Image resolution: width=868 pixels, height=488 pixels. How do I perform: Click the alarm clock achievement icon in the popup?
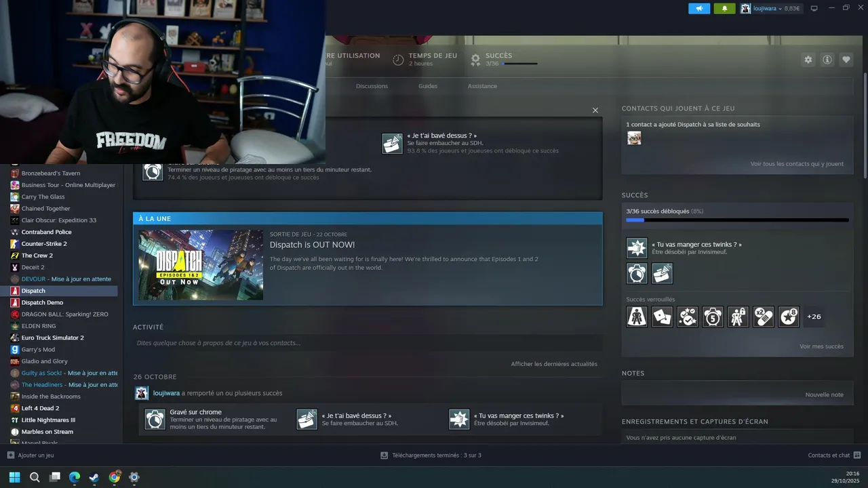click(x=153, y=171)
